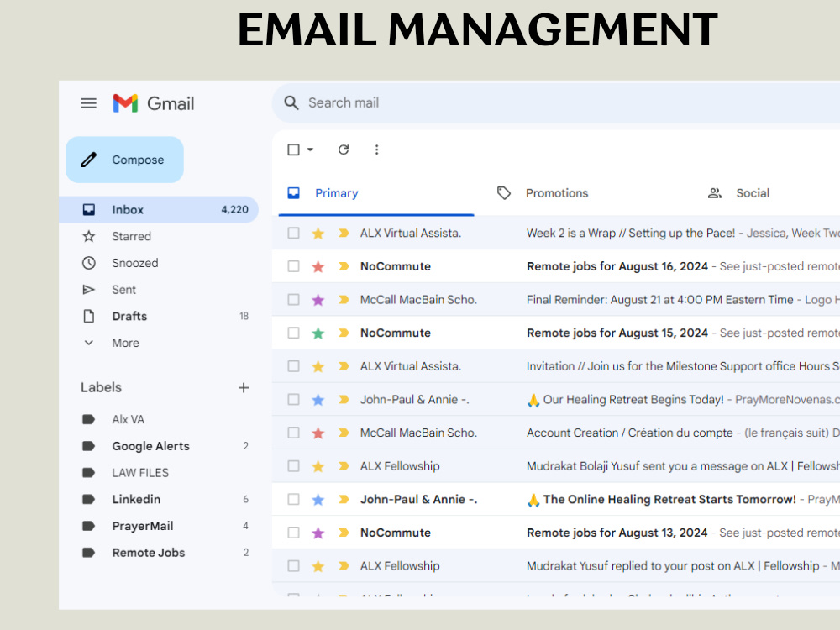Click the red star on Remote jobs for August 16 email
Image resolution: width=840 pixels, height=630 pixels.
click(318, 266)
